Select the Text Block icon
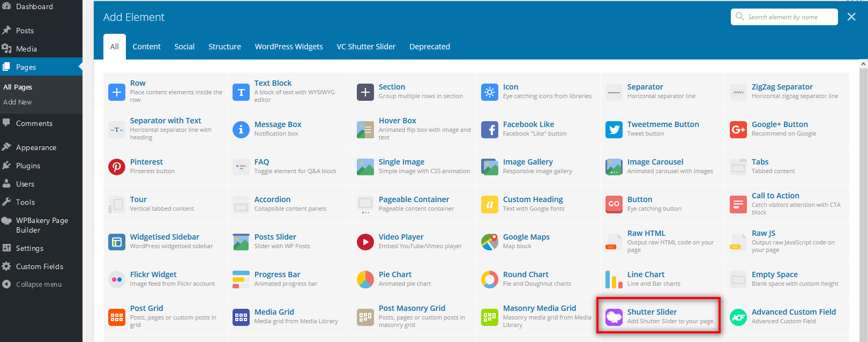Viewport: 868px width, 342px height. tap(241, 92)
